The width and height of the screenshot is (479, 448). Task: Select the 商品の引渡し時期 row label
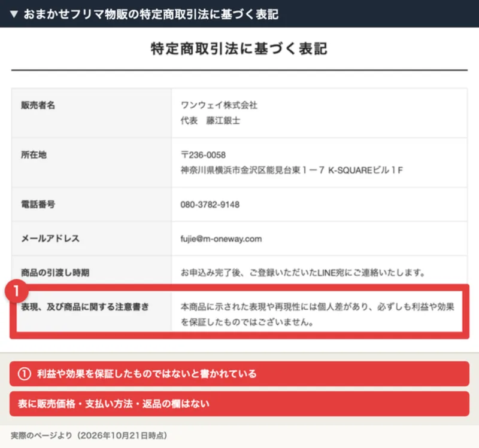(55, 273)
